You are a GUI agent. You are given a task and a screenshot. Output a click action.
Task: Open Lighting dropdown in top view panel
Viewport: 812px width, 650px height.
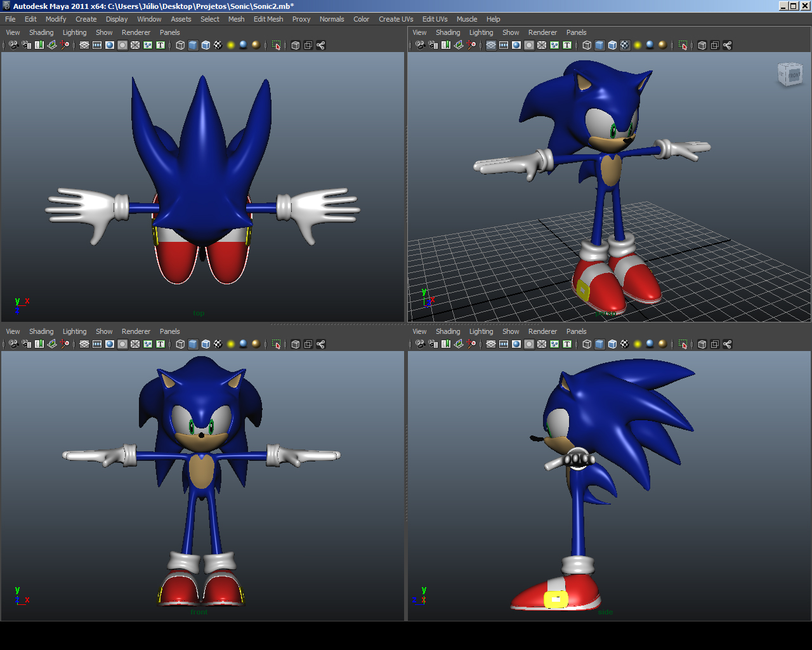coord(74,32)
